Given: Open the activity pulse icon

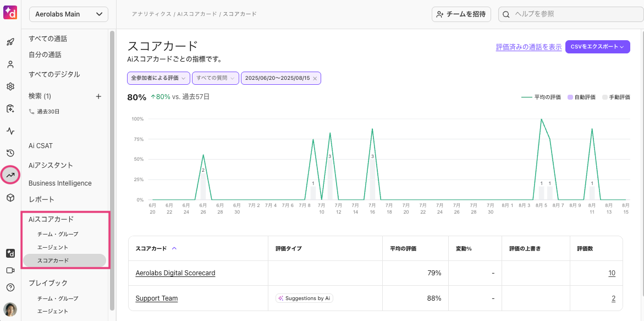Looking at the screenshot, I should click(x=10, y=131).
